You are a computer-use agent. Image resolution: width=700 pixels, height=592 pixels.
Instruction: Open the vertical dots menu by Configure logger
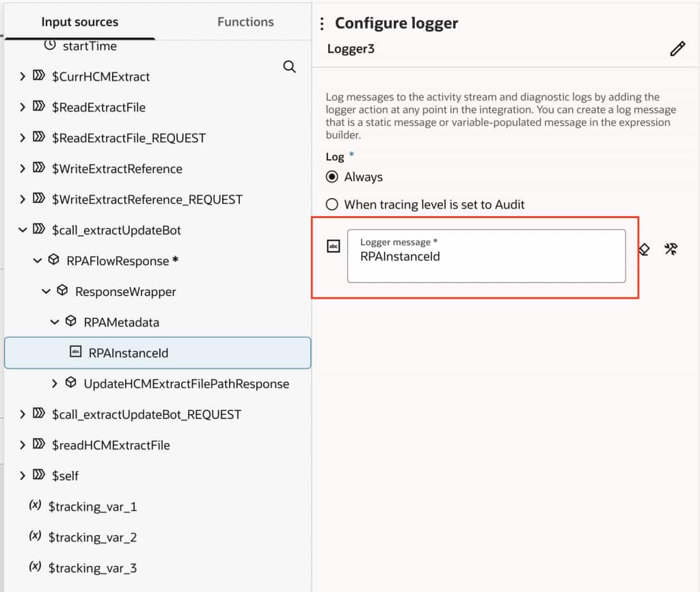click(x=322, y=24)
